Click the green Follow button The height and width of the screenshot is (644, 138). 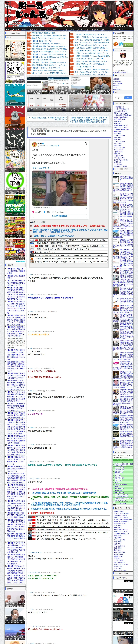[128, 45]
